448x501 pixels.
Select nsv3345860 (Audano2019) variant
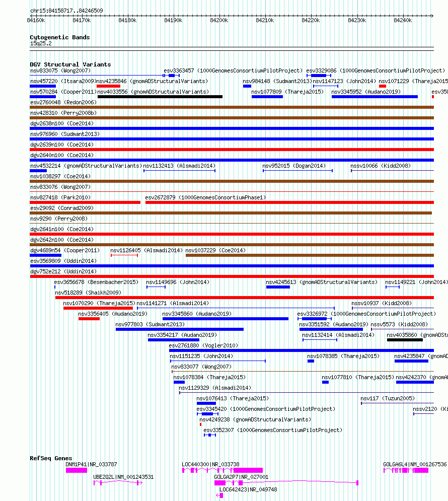[197, 314]
